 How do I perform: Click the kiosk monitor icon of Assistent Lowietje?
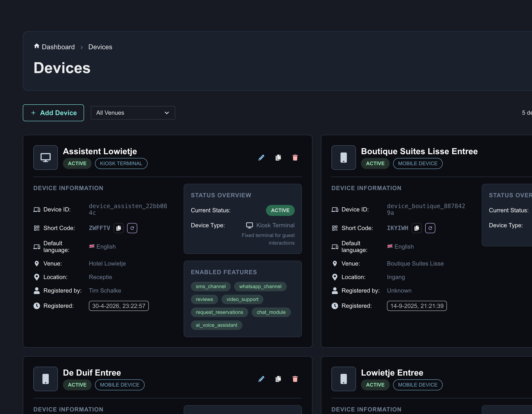(46, 158)
